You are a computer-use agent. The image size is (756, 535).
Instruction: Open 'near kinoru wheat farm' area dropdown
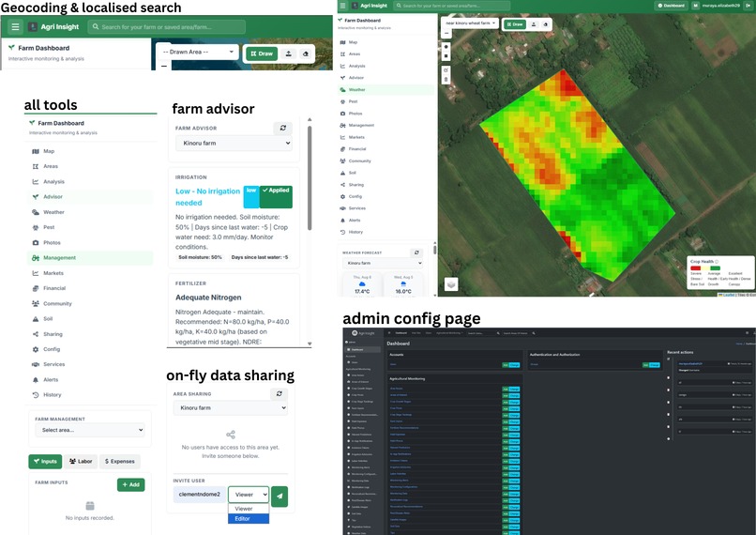[x=470, y=23]
